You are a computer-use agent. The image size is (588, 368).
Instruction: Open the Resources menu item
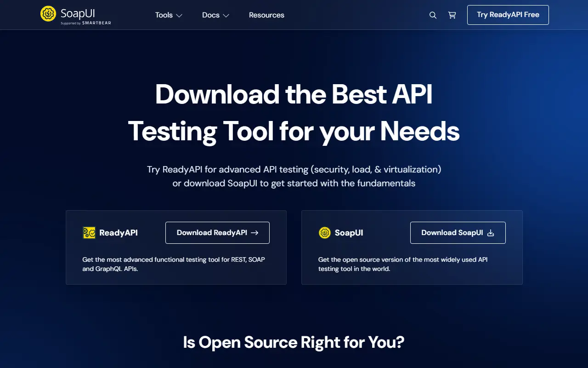click(x=266, y=15)
